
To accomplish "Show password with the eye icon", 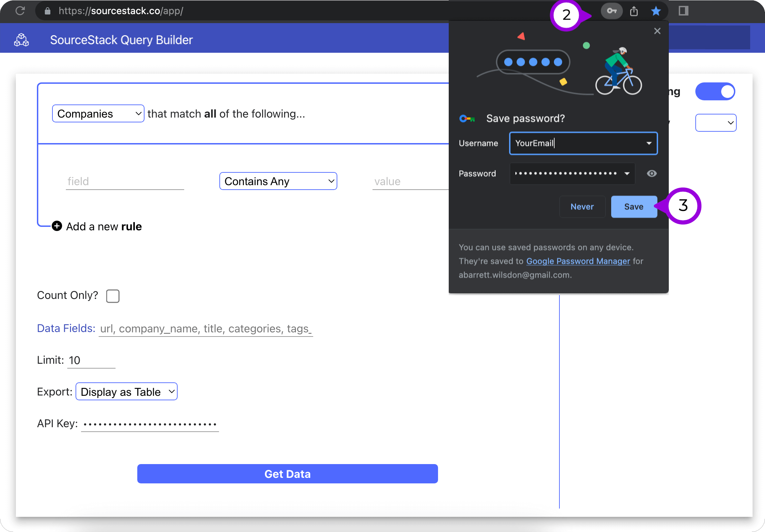I will 652,173.
